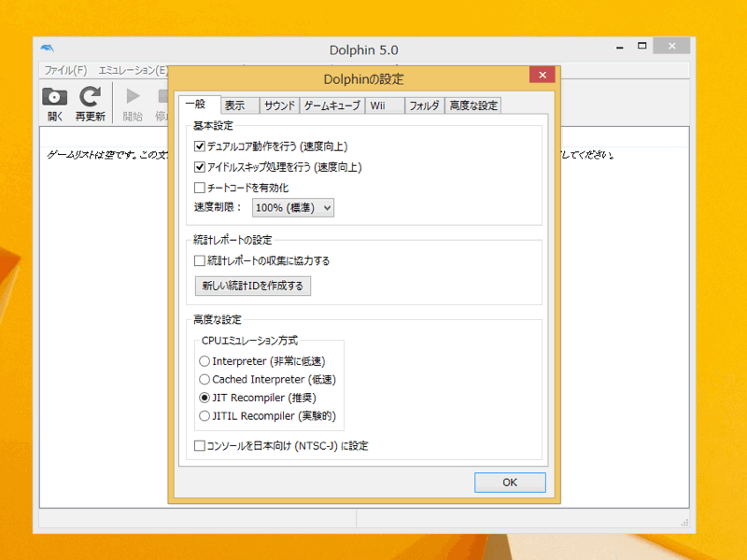Select JITIL Recompiler (実験的) option
The width and height of the screenshot is (747, 560).
204,415
